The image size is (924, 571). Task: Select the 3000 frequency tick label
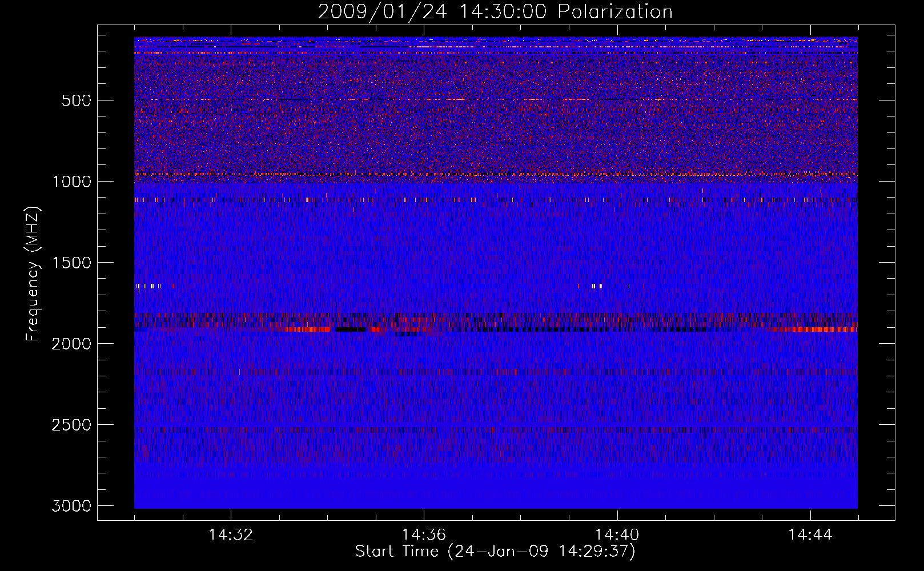coord(71,506)
